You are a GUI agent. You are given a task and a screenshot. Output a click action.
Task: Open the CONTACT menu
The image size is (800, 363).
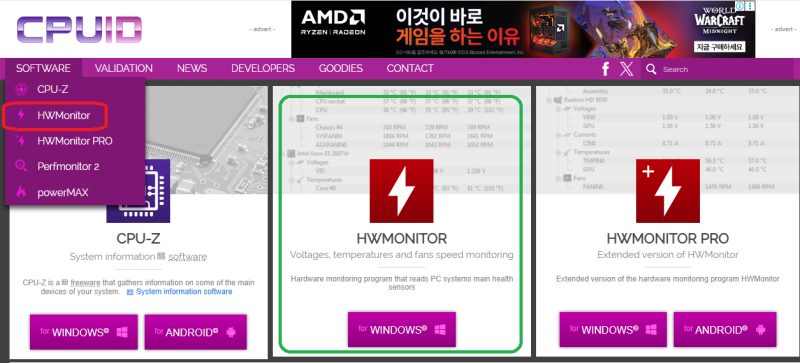(x=410, y=68)
